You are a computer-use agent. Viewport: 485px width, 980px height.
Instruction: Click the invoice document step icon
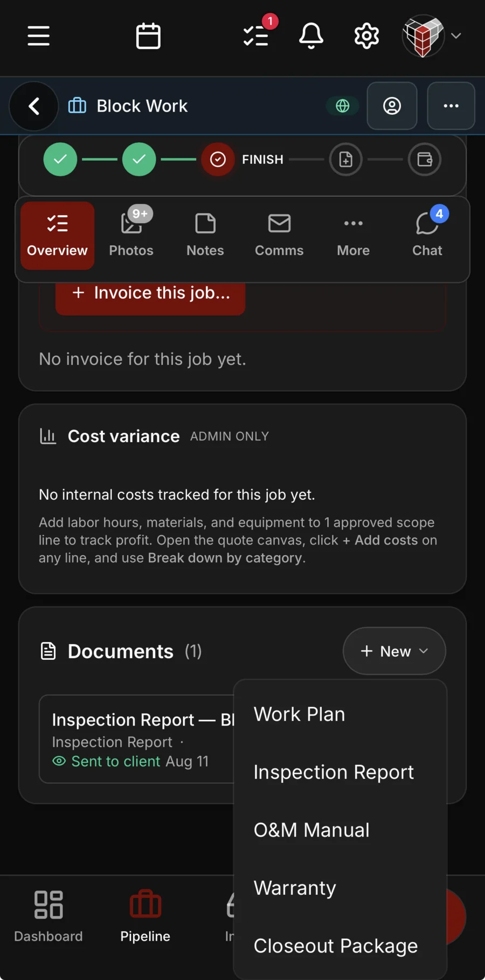[x=346, y=159]
